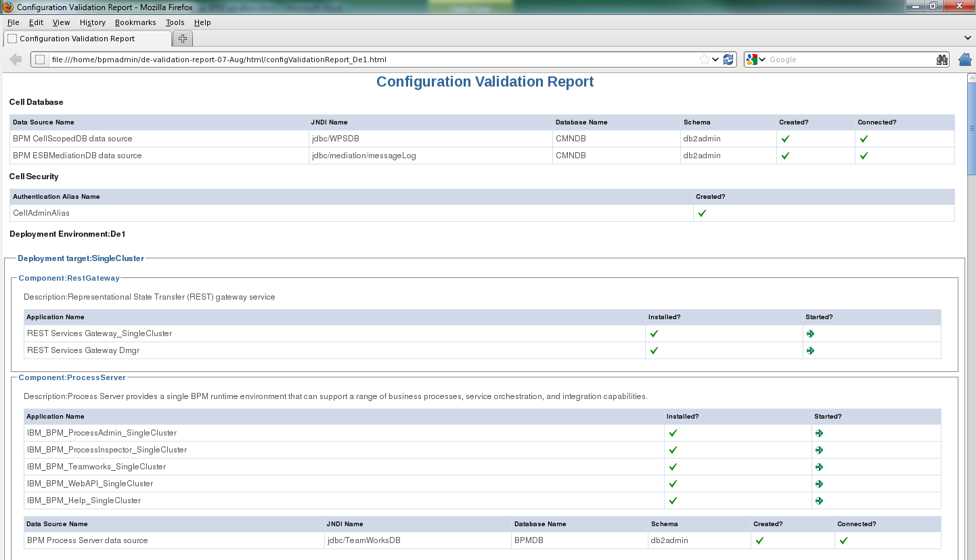Select the Configuration Validation Report tab
This screenshot has width=976, height=560.
pyautogui.click(x=87, y=39)
